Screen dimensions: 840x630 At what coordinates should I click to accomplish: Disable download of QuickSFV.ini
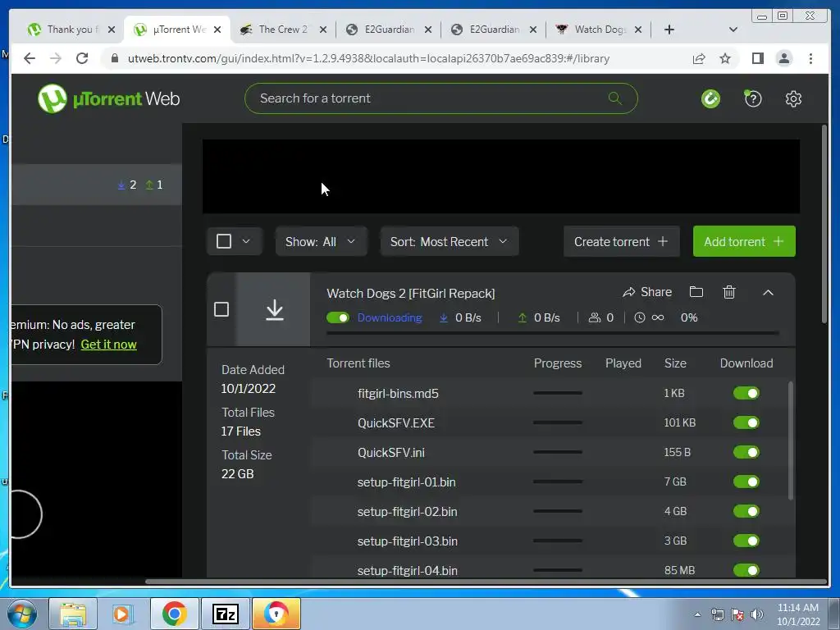[746, 452]
